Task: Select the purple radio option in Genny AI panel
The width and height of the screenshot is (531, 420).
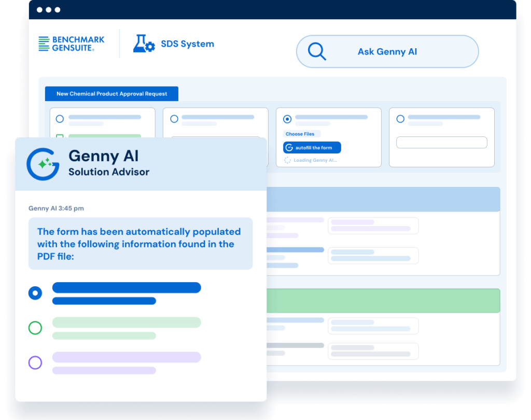Action: [35, 363]
